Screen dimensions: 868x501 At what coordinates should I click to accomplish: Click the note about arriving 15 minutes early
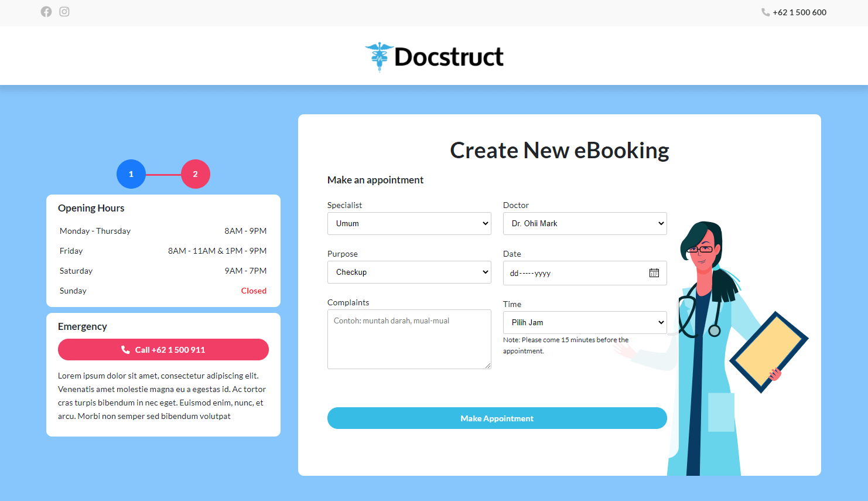pyautogui.click(x=566, y=345)
